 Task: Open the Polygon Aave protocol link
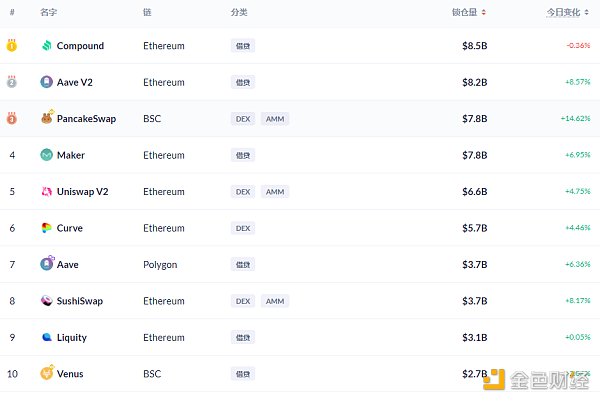pos(68,265)
